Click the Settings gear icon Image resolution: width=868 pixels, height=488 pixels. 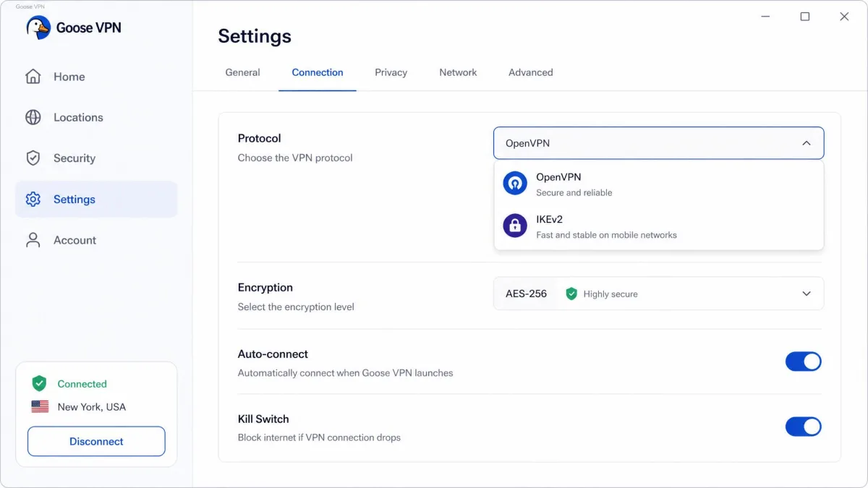tap(33, 200)
